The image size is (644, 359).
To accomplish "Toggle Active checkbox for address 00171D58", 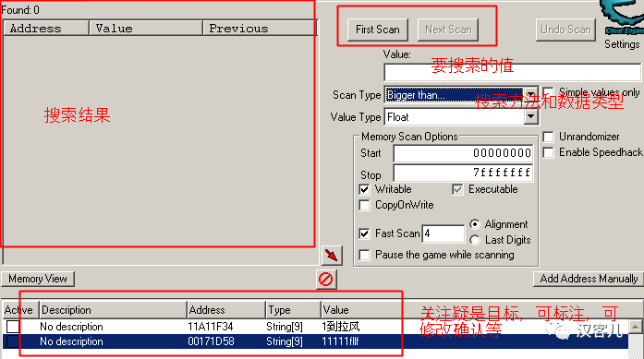I will click(x=13, y=341).
